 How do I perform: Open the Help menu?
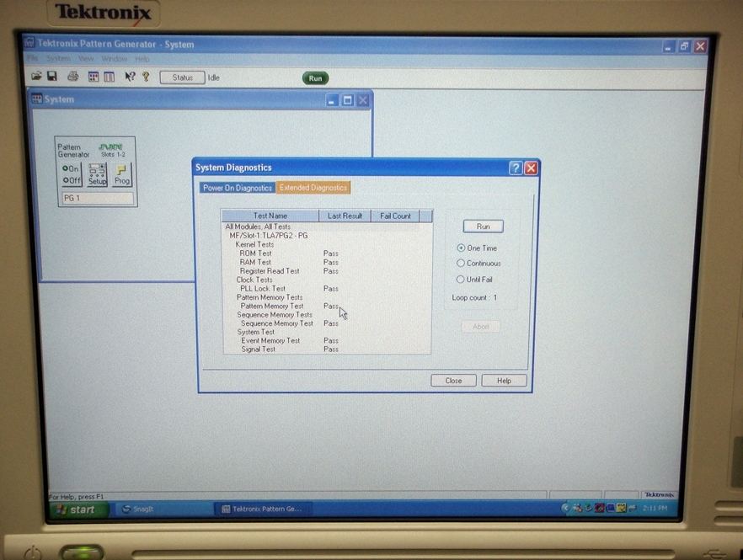(x=142, y=59)
